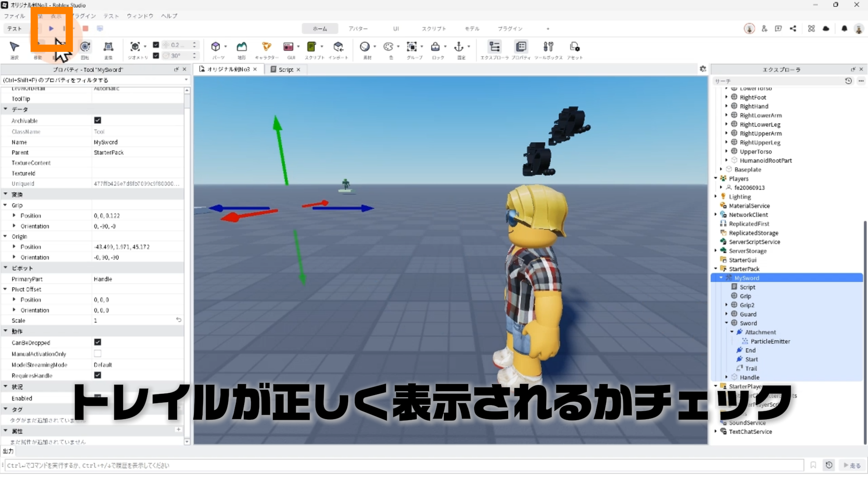Select ParticleEmitter in the explorer
The image size is (868, 488).
tap(770, 341)
